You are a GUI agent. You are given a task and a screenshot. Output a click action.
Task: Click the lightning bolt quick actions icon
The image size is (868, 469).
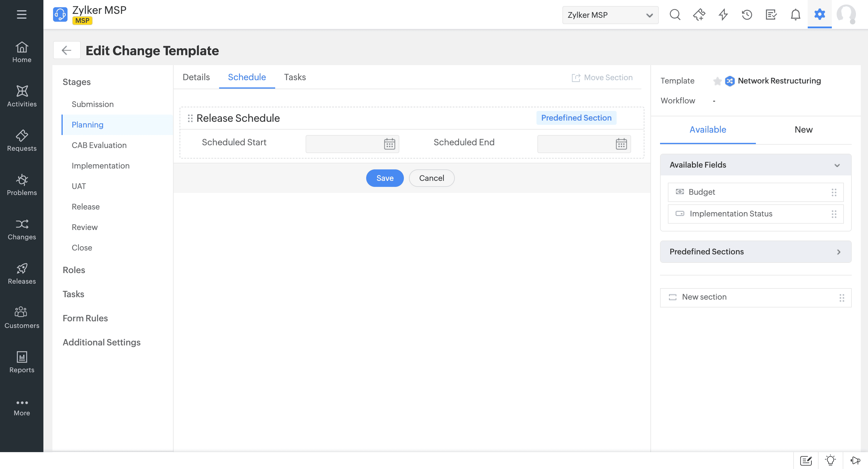(723, 14)
